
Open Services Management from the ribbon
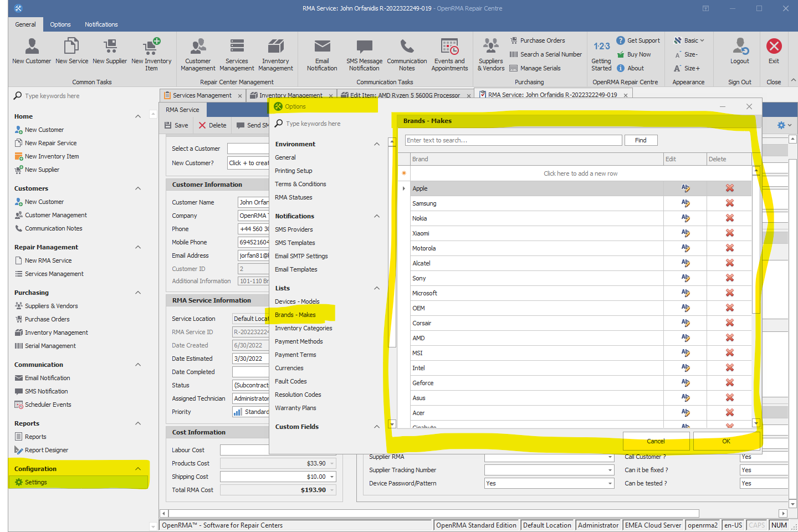(237, 54)
